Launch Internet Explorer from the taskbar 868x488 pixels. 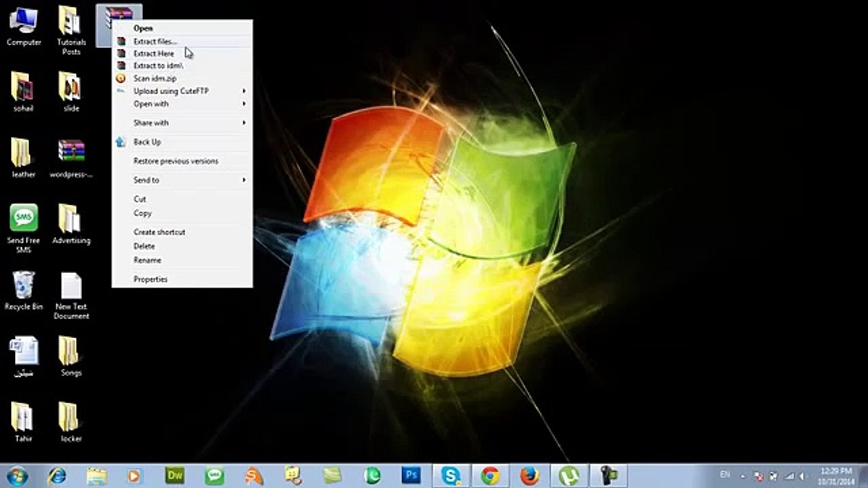tap(57, 476)
